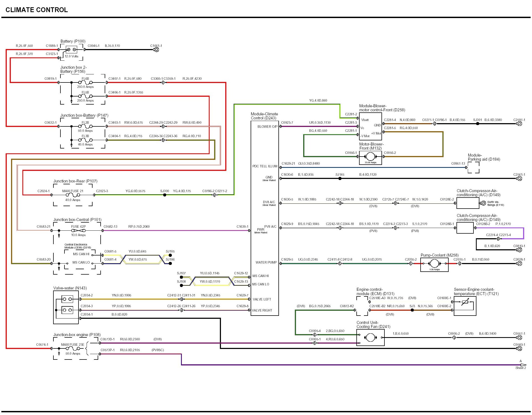Click the Pump-Coolant M258 motor symbol
This screenshot has height=415, width=532.
(434, 264)
